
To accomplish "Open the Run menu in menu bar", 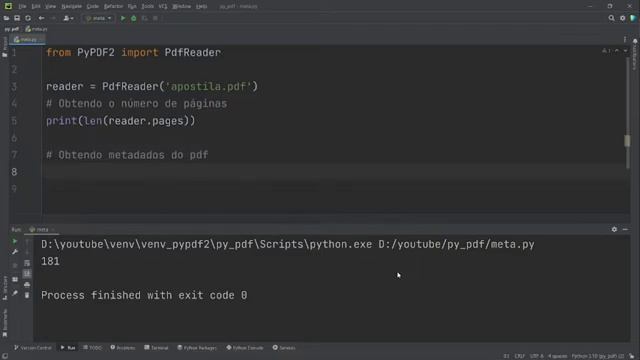I will click(x=132, y=7).
